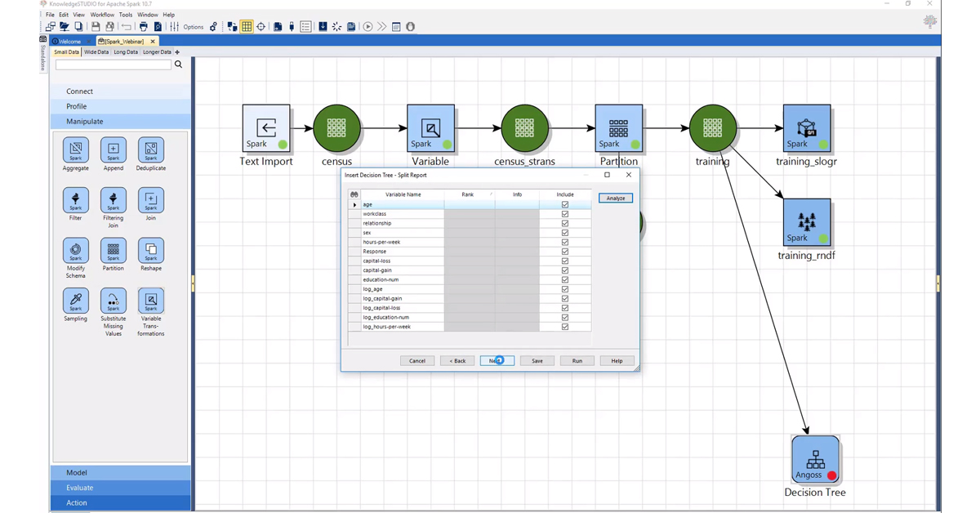Click the Print toolbar icon
Image resolution: width=980 pixels, height=513 pixels.
point(144,27)
